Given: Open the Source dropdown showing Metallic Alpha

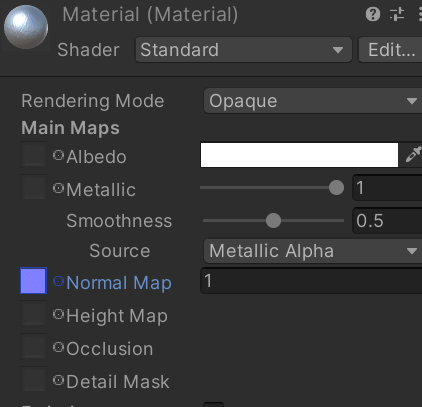Looking at the screenshot, I should [x=313, y=251].
